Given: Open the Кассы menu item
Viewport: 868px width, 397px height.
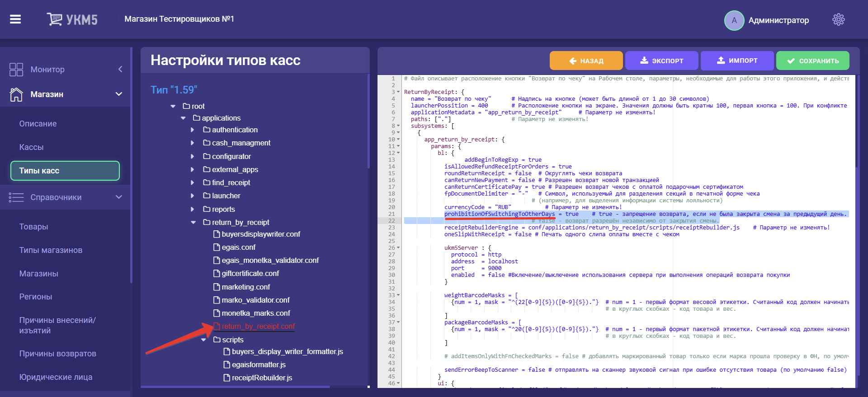Looking at the screenshot, I should click(31, 147).
